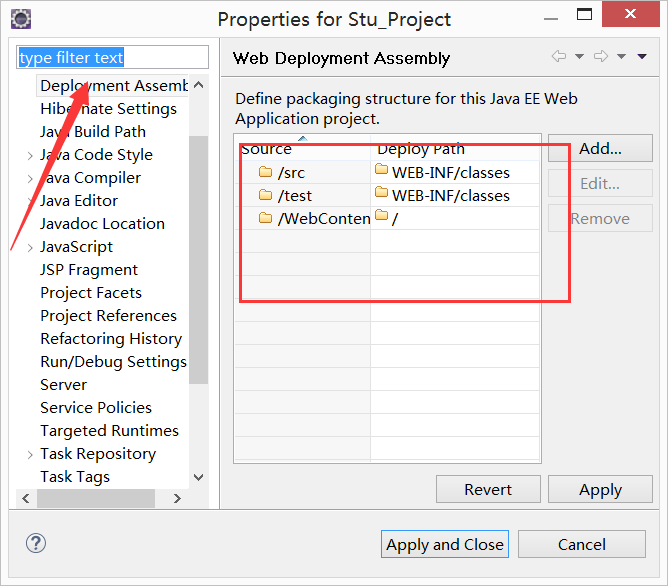Maximize the Properties window
Screen dimensions: 668x586
pyautogui.click(x=584, y=14)
